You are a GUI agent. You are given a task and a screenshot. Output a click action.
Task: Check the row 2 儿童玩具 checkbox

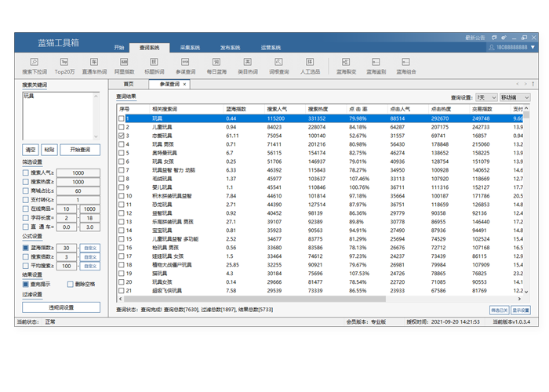pyautogui.click(x=121, y=127)
